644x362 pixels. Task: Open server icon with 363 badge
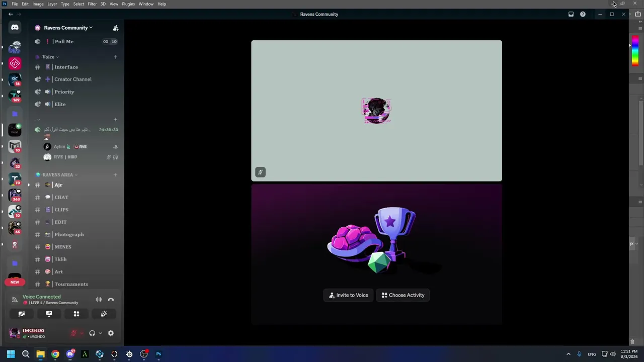15,195
